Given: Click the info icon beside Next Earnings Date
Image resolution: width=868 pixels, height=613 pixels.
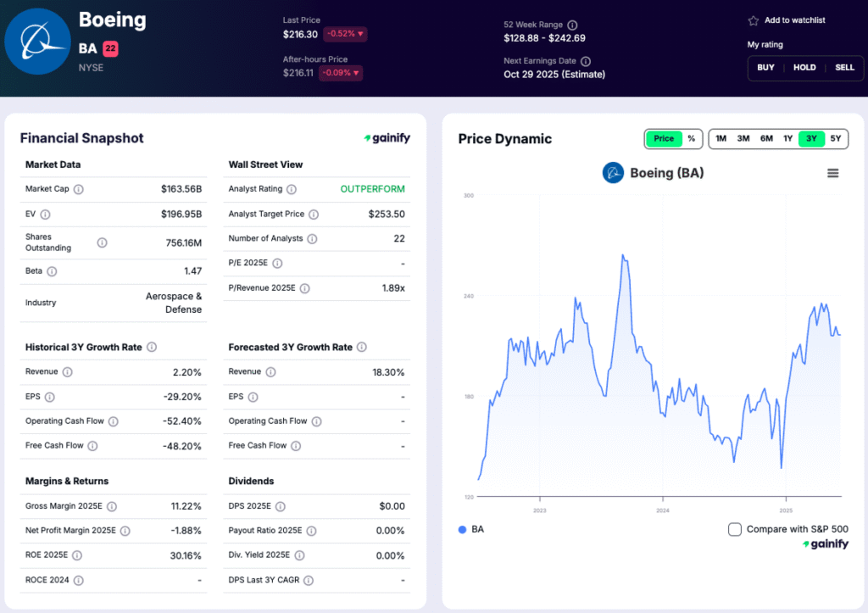Looking at the screenshot, I should pos(586,61).
